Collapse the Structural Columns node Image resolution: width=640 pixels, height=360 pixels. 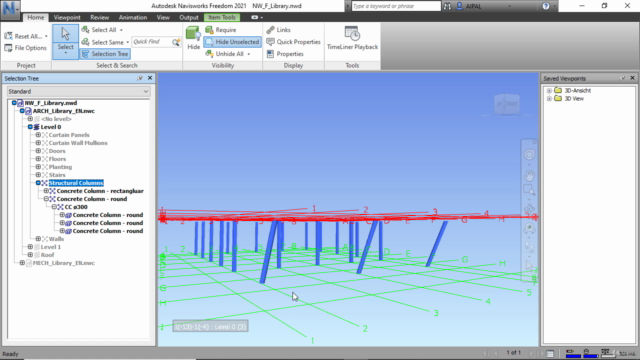[38, 183]
